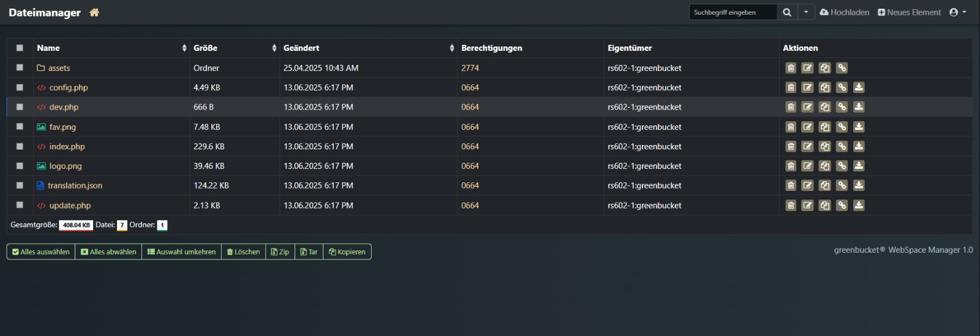
Task: Click Hochladen in the top bar
Action: click(x=845, y=12)
